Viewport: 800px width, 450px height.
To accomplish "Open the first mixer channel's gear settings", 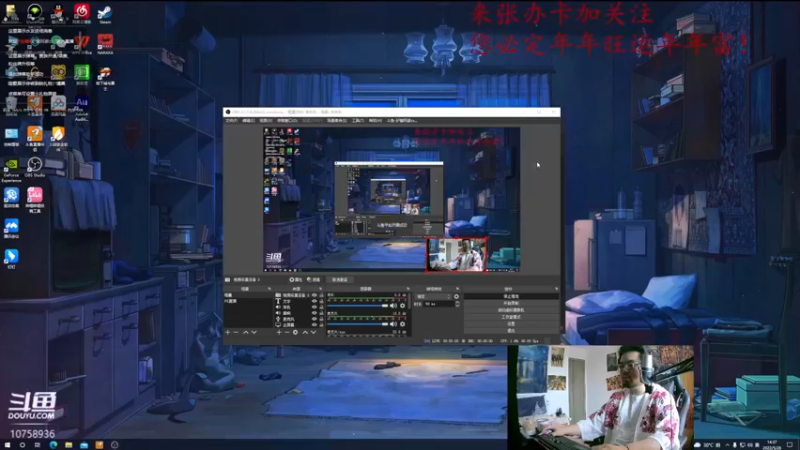I will (x=403, y=306).
